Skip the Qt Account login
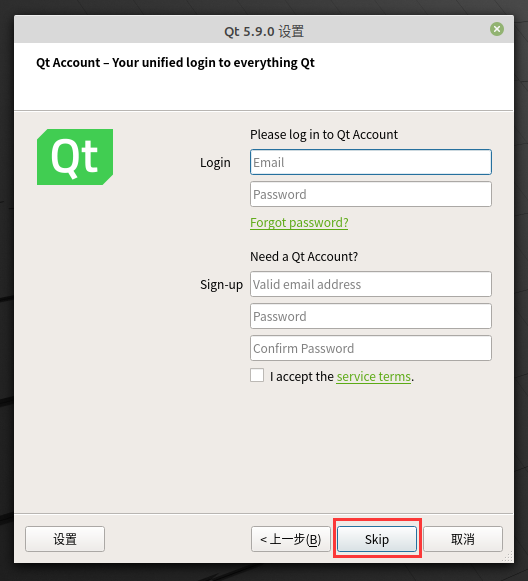 [x=377, y=539]
